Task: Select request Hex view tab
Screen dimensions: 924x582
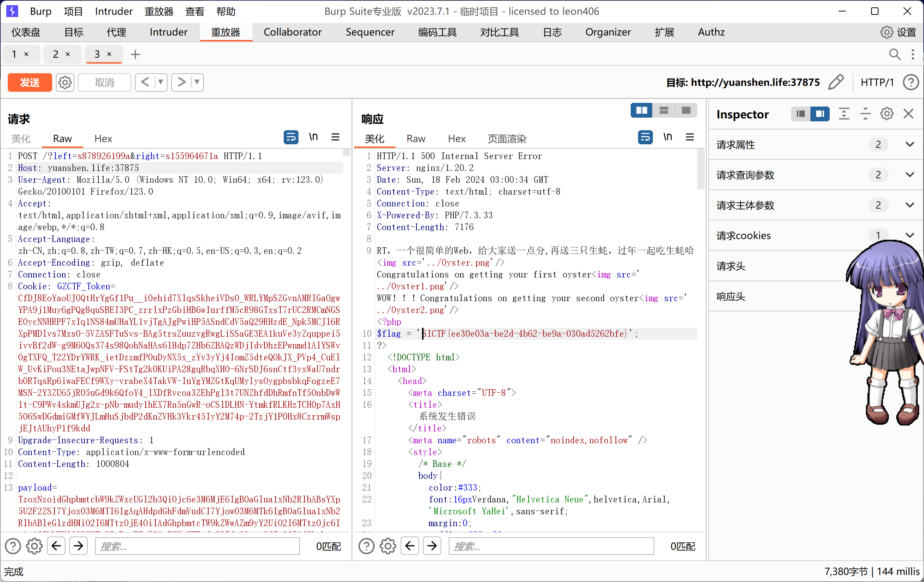Action: [103, 139]
